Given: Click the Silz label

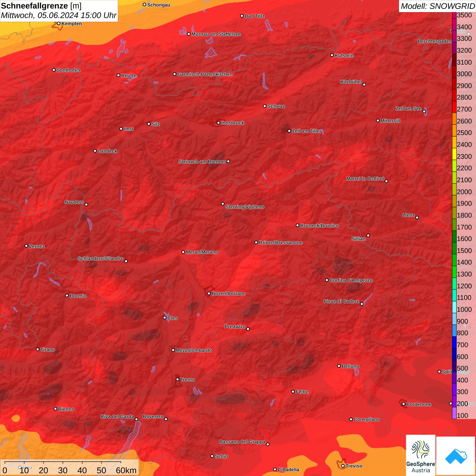Looking at the screenshot, I should pos(155,124).
